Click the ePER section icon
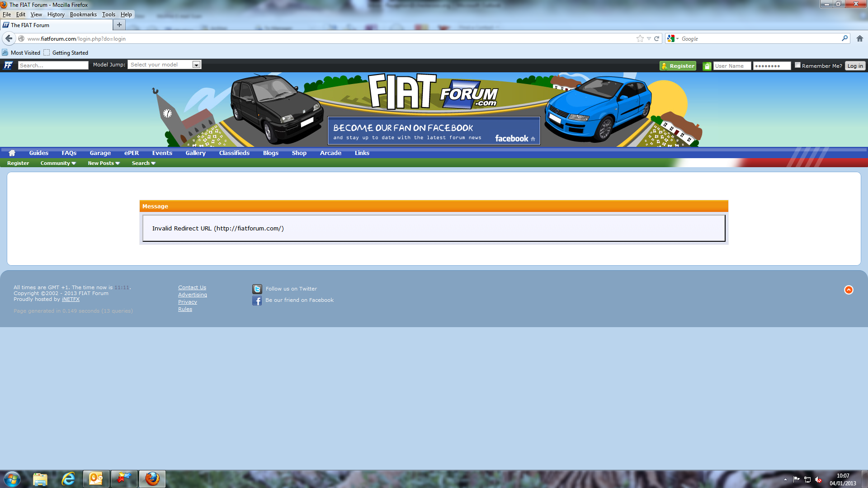The image size is (868, 488). click(131, 153)
